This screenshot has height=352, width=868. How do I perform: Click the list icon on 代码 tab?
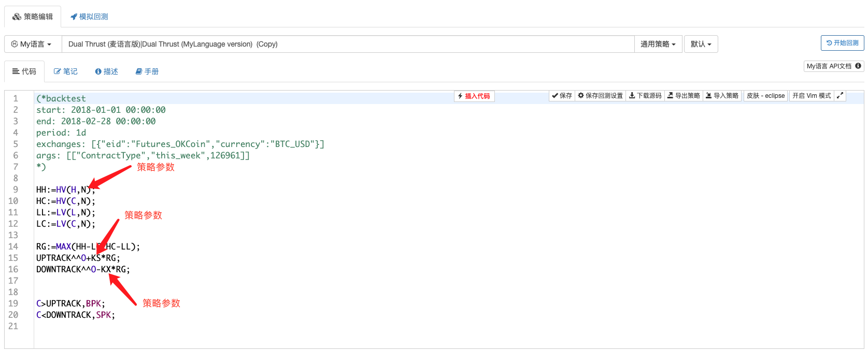(x=16, y=71)
